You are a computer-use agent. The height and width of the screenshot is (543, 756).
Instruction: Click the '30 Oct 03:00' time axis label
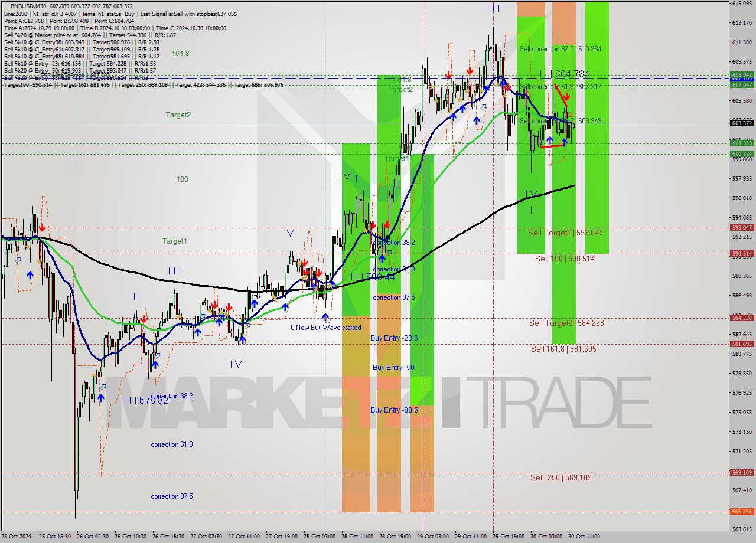point(546,537)
